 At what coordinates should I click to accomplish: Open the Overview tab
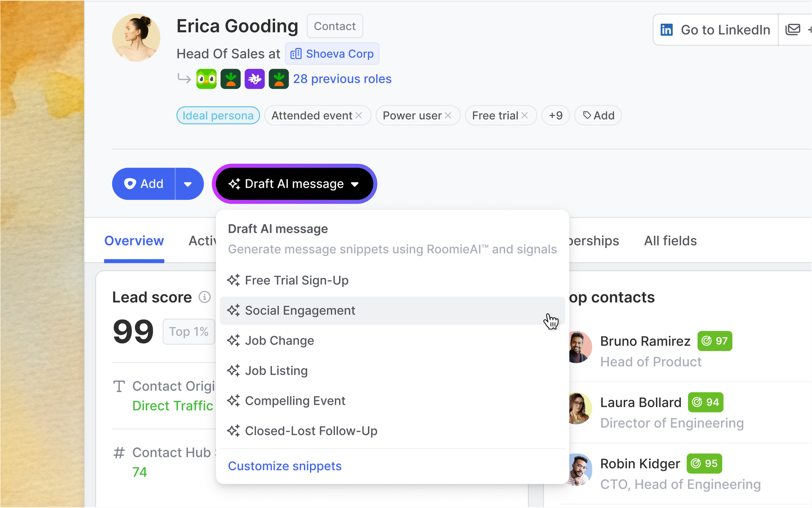point(134,241)
